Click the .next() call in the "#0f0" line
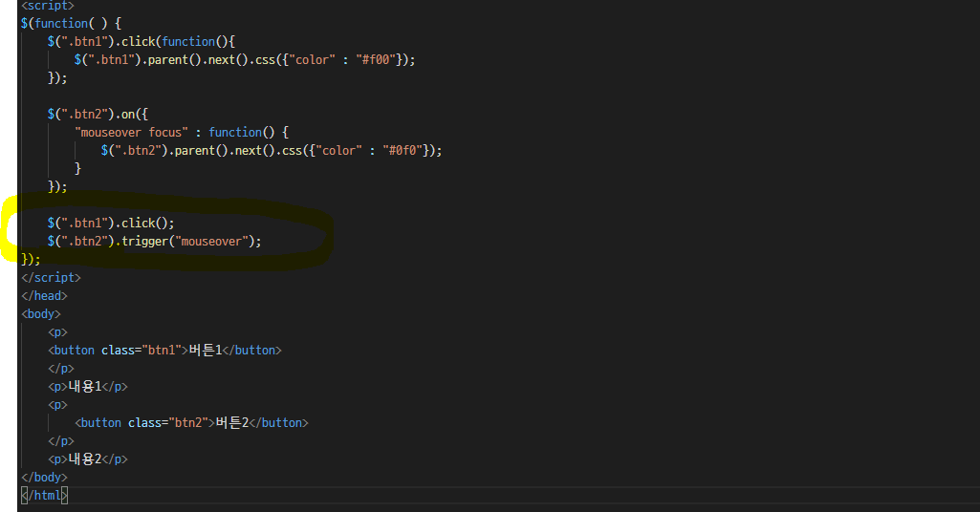The image size is (980, 512). (251, 151)
